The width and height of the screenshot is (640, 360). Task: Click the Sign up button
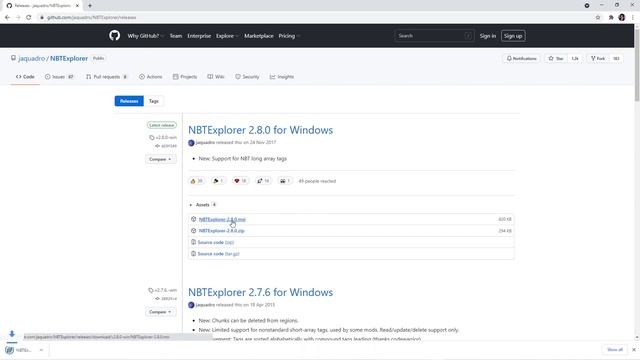tap(513, 36)
